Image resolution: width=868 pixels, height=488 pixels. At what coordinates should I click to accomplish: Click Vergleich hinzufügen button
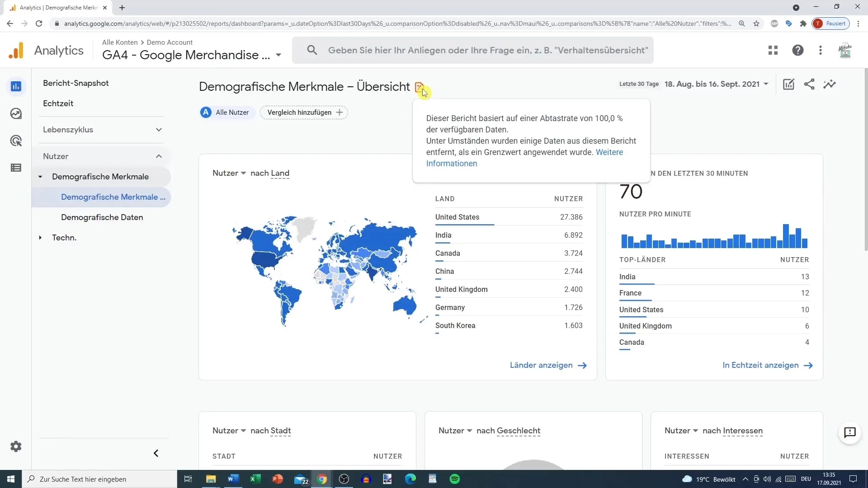(x=304, y=113)
